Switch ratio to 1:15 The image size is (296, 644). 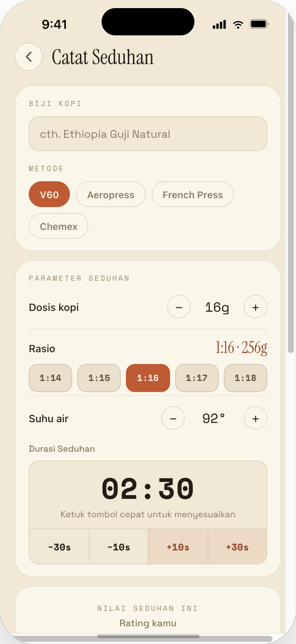[x=99, y=378]
